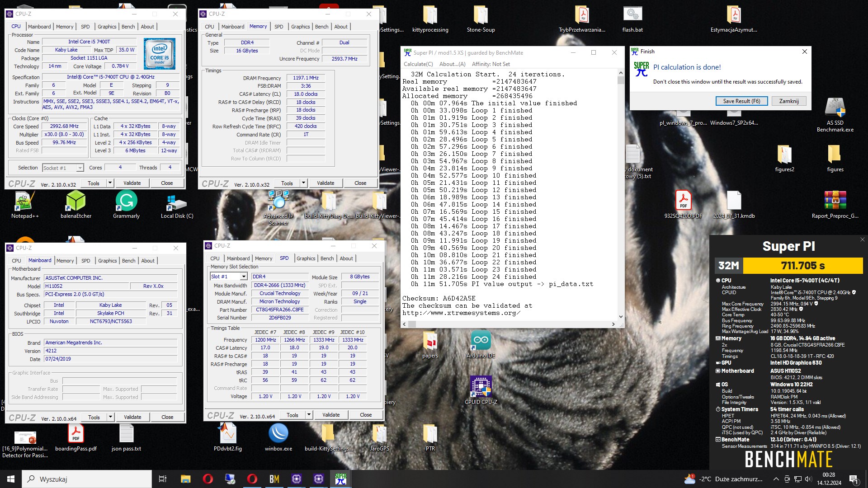Open notification center icon in tray
Viewport: 868px width, 488px height.
pos(854,479)
